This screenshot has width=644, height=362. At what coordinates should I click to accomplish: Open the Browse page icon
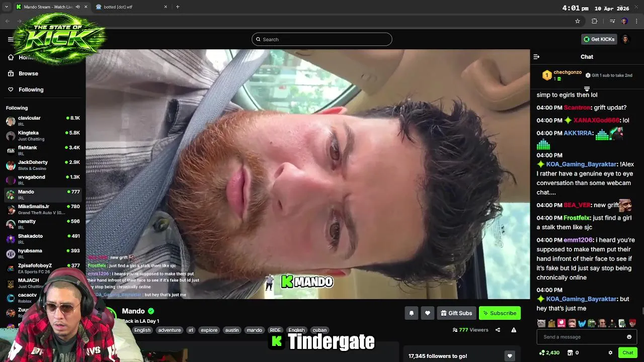click(x=11, y=73)
